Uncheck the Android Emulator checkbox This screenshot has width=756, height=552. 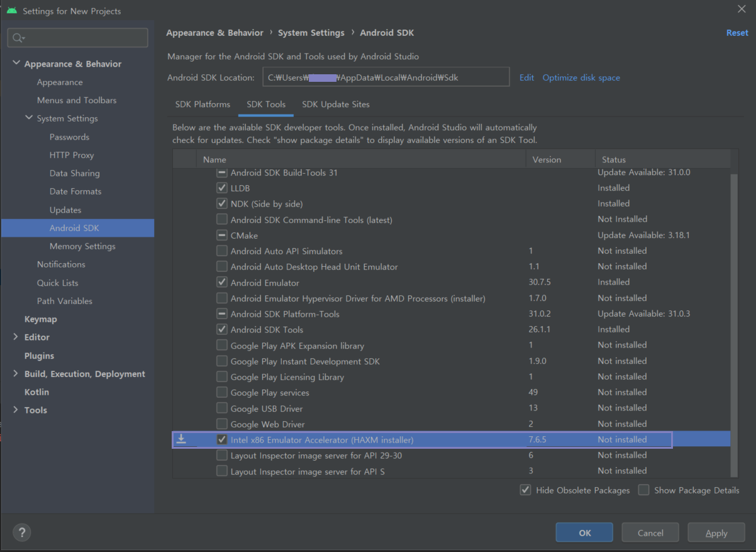221,282
